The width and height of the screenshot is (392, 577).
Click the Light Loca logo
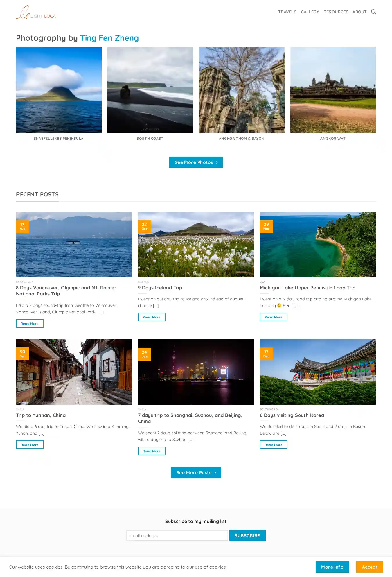pyautogui.click(x=36, y=12)
